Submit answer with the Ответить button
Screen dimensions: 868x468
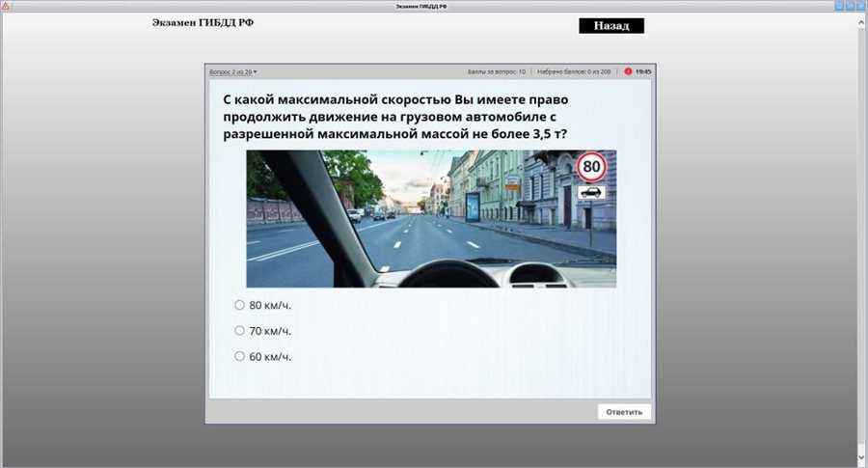pyautogui.click(x=624, y=412)
